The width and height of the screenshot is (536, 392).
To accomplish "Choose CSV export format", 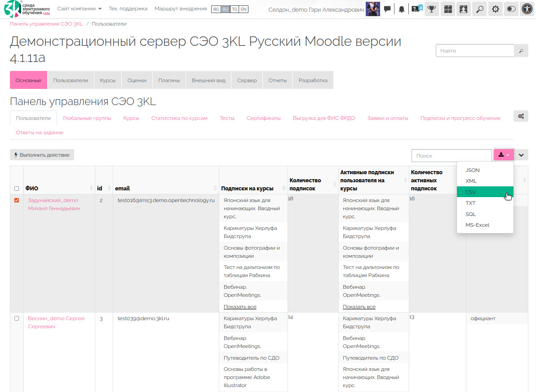I will tap(485, 192).
